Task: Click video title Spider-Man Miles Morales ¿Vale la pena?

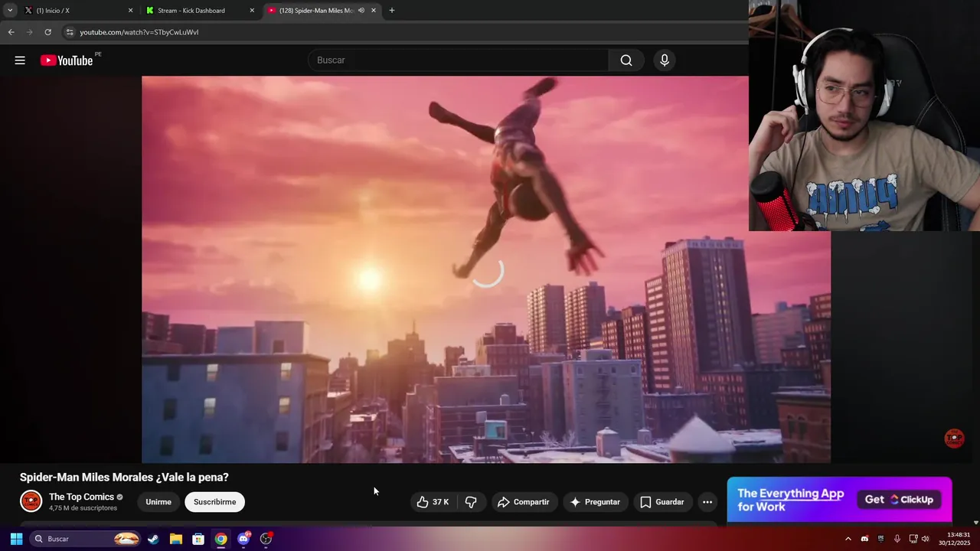Action: (x=124, y=477)
